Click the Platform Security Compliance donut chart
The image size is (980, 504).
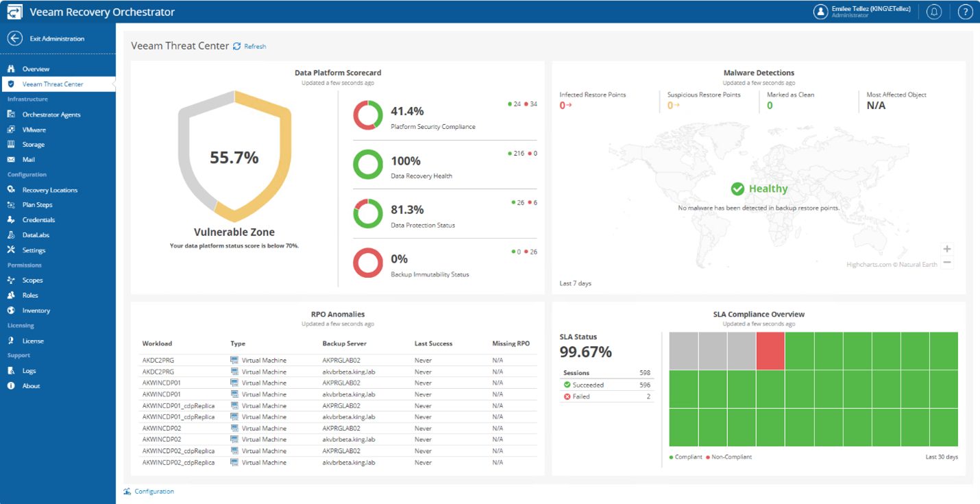coord(368,115)
